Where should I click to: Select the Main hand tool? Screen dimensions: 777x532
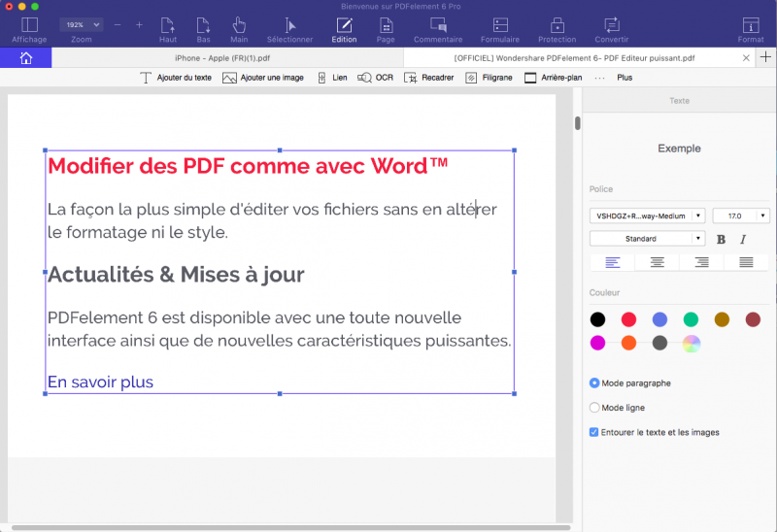239,25
